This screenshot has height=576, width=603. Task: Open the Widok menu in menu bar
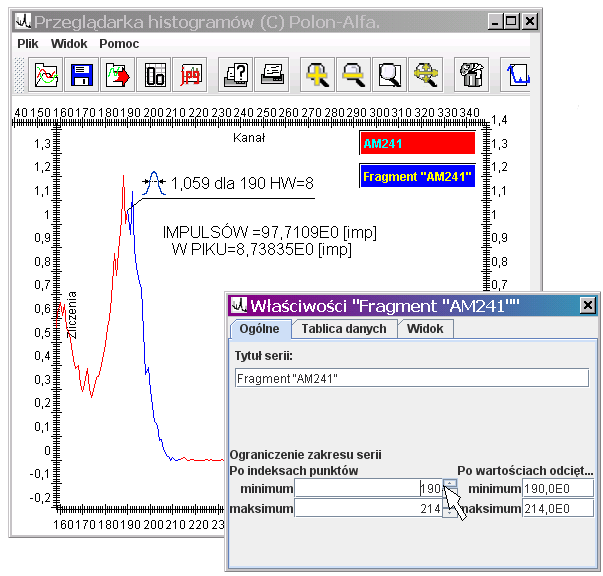[x=69, y=44]
